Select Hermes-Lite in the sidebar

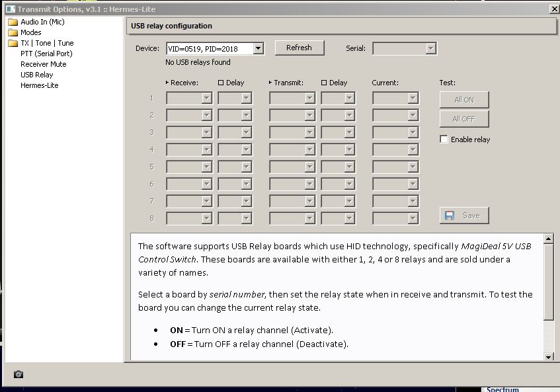click(x=40, y=85)
